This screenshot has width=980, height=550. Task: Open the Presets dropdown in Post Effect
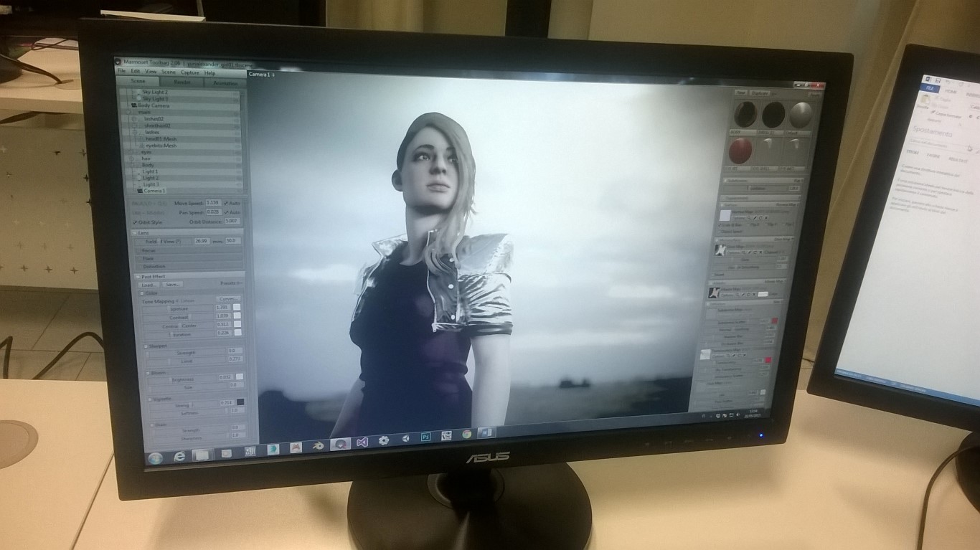coord(230,284)
